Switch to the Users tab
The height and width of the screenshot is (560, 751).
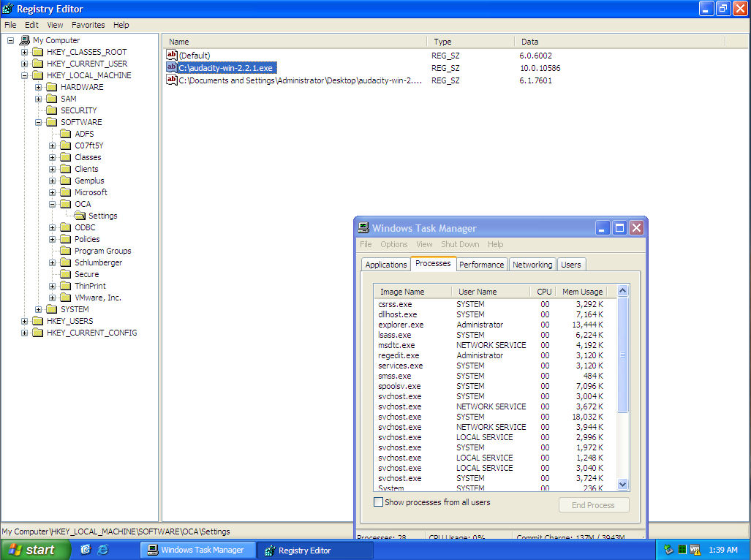(x=571, y=265)
